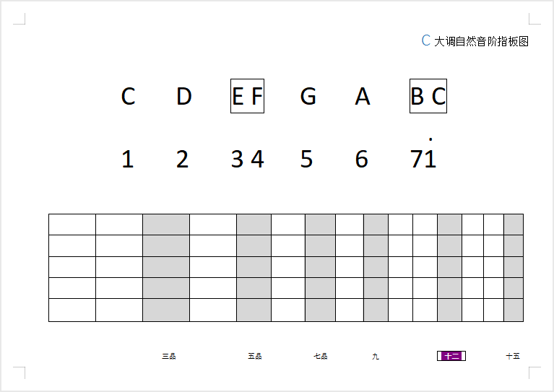Select the 七品 fret label
554x392 pixels.
321,357
